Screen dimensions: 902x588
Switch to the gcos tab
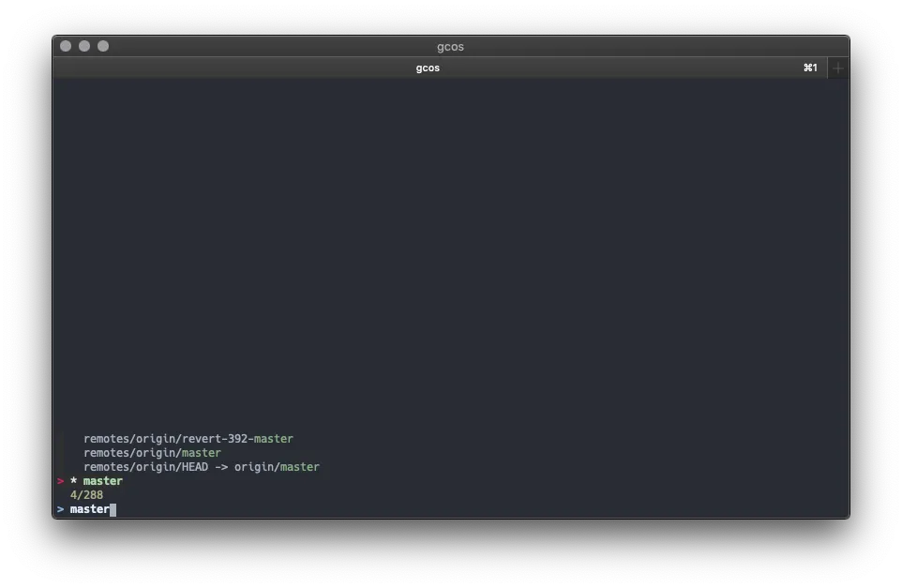(428, 67)
